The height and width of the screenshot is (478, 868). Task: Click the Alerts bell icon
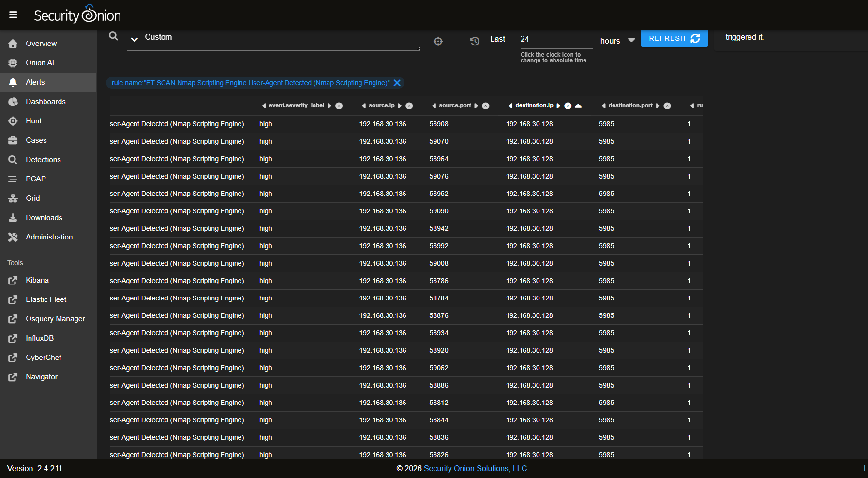pyautogui.click(x=13, y=82)
